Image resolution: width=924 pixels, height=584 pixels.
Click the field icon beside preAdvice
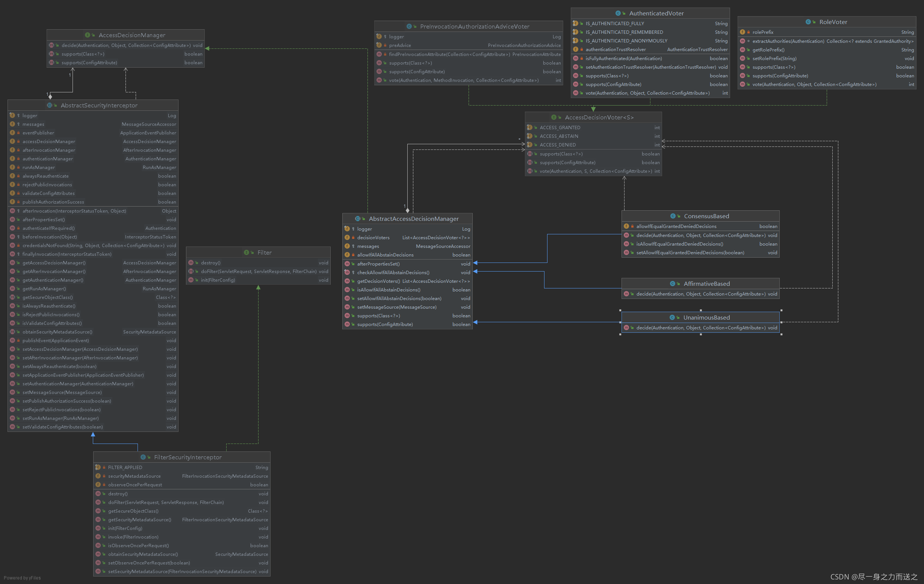click(379, 45)
